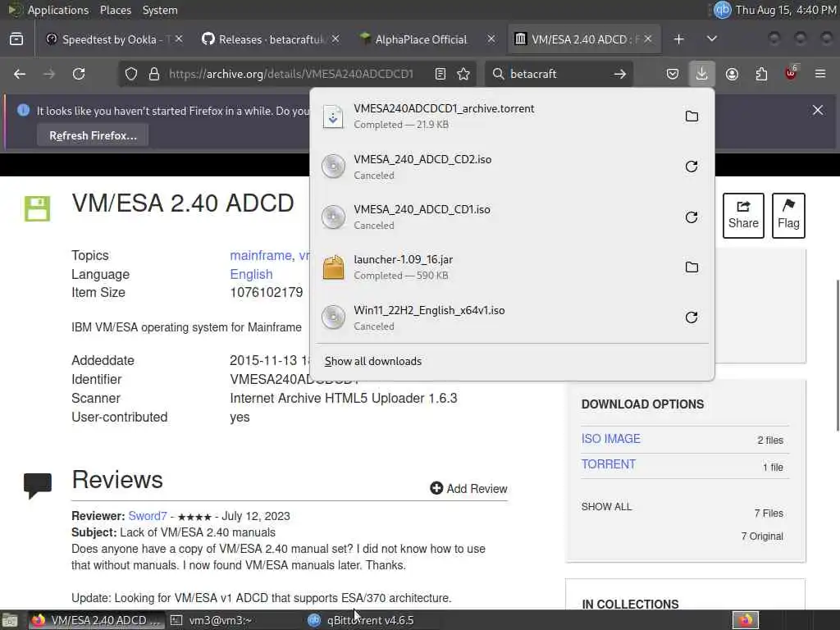
Task: Open reviewer Sword7 profile link
Action: coord(148,516)
